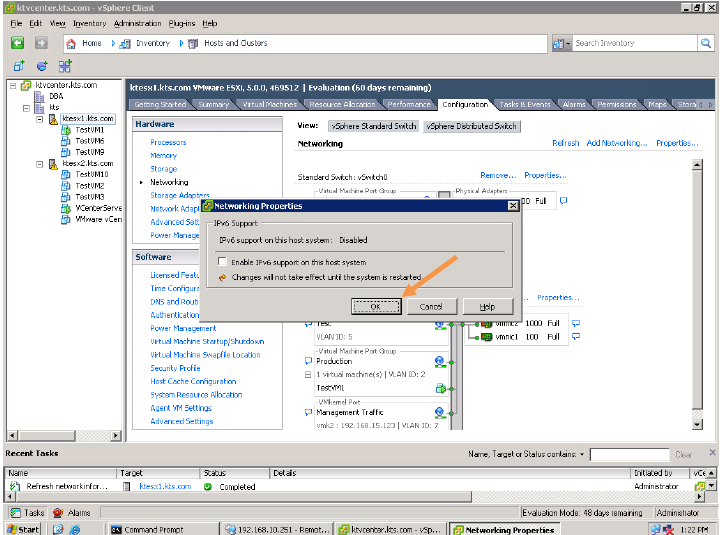Click the Alarms icon in the status bar
The height and width of the screenshot is (535, 720).
click(x=58, y=512)
